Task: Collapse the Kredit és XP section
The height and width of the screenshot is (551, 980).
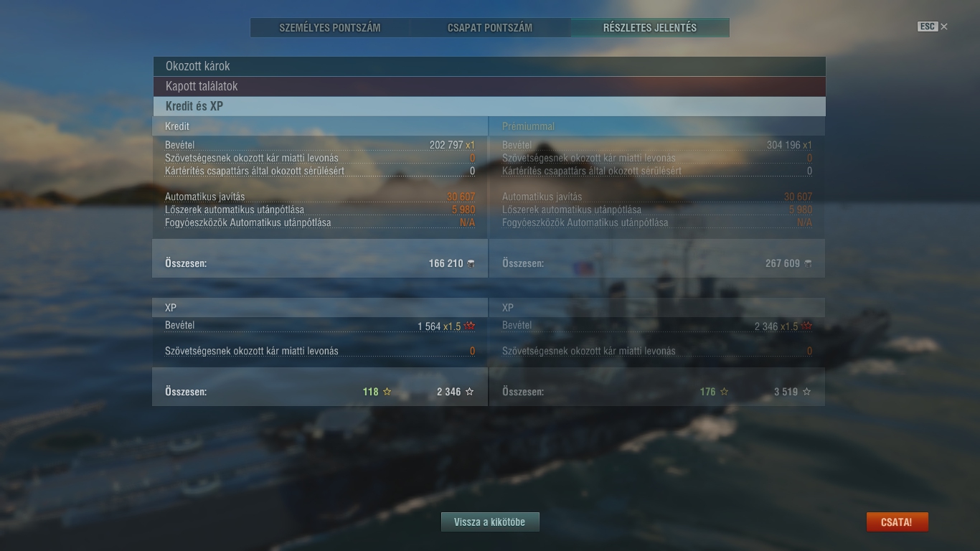Action: 489,106
